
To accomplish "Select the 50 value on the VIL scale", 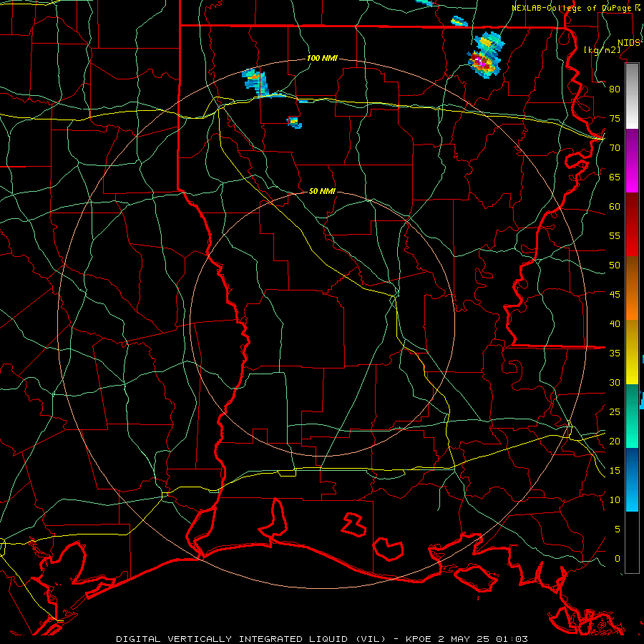I will pyautogui.click(x=615, y=265).
